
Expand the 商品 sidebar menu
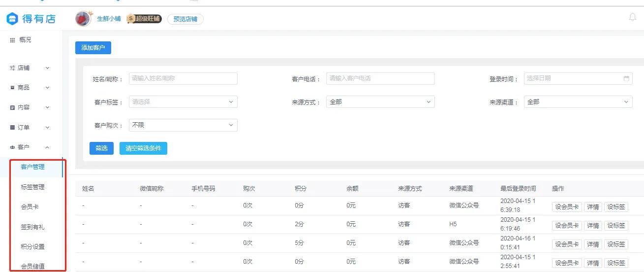click(31, 88)
